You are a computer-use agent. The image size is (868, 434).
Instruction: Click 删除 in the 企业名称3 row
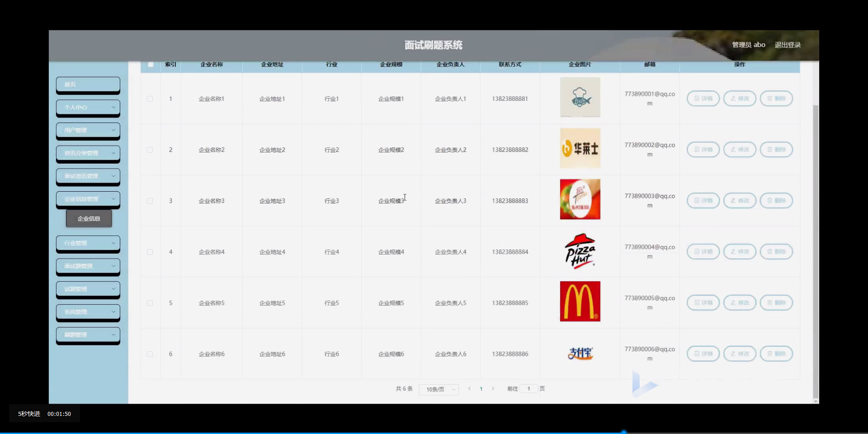point(776,201)
